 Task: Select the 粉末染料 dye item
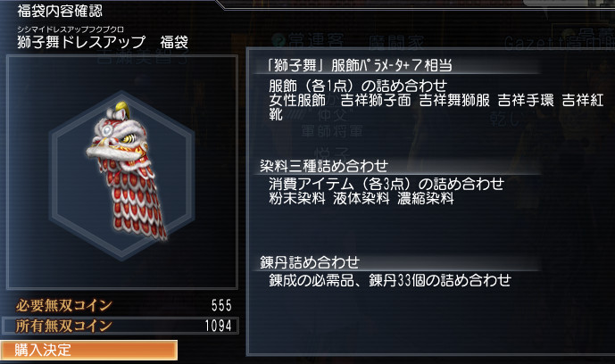pyautogui.click(x=297, y=198)
